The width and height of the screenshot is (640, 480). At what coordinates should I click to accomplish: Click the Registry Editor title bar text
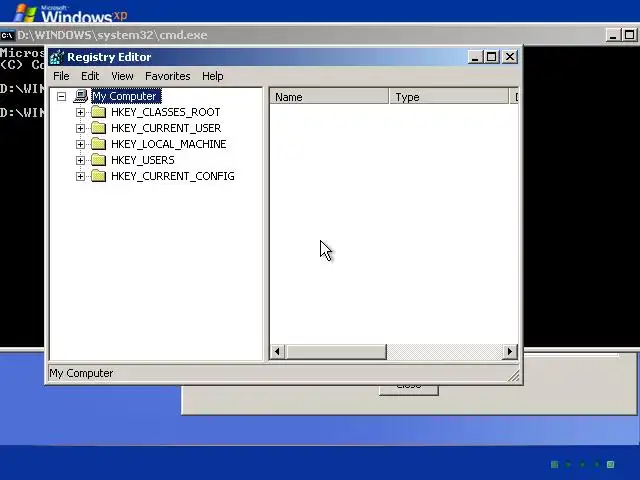[109, 57]
